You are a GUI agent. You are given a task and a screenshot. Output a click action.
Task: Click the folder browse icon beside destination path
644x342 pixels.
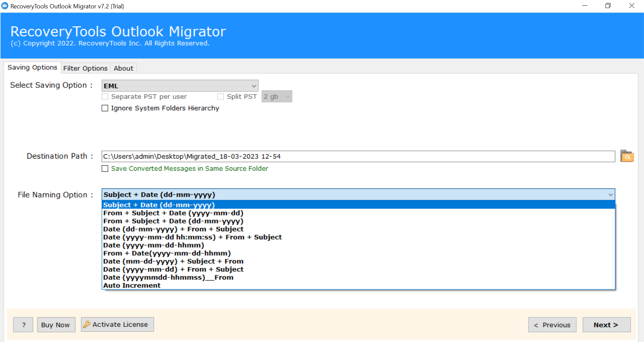pyautogui.click(x=627, y=156)
